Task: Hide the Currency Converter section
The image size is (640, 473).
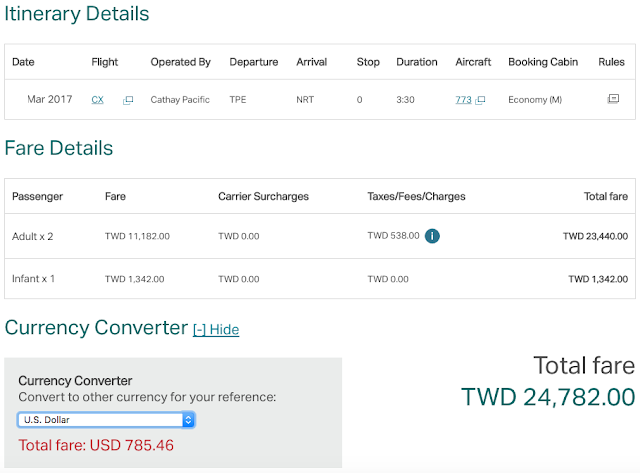Action: (216, 329)
